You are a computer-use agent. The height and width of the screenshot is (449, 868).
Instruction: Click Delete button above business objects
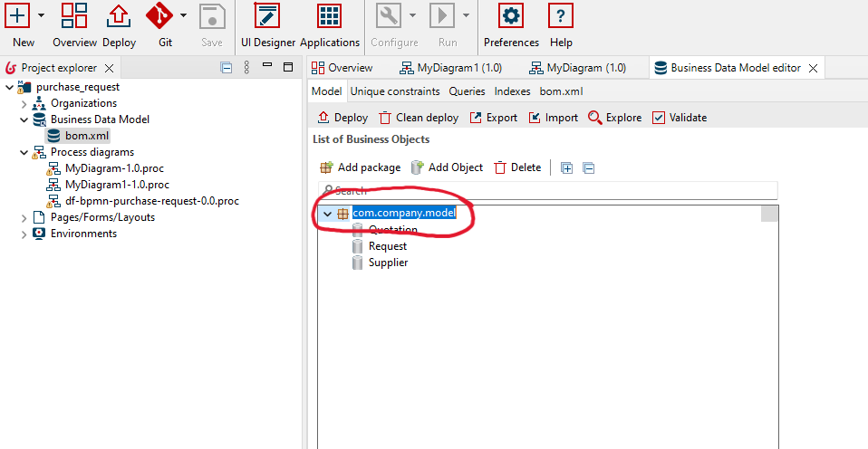[517, 167]
